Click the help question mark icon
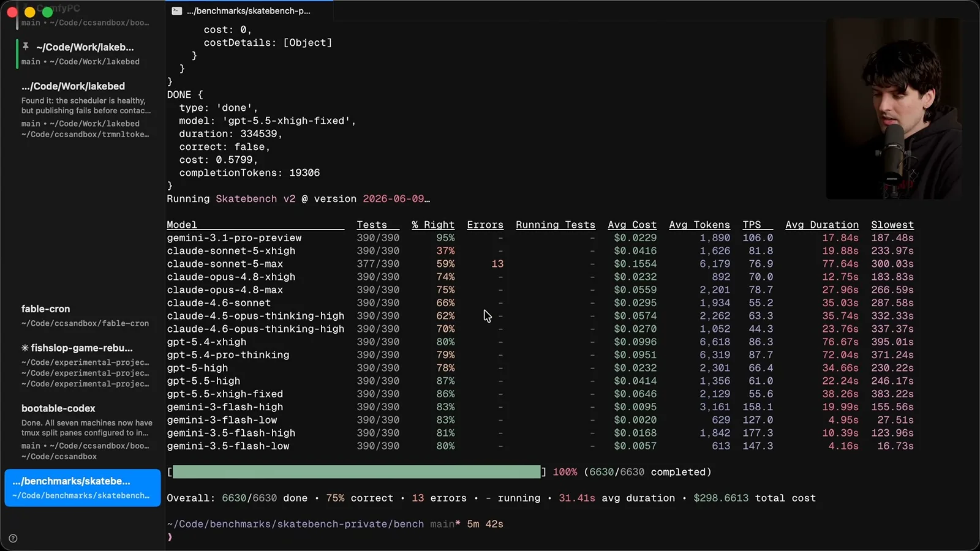 [13, 539]
